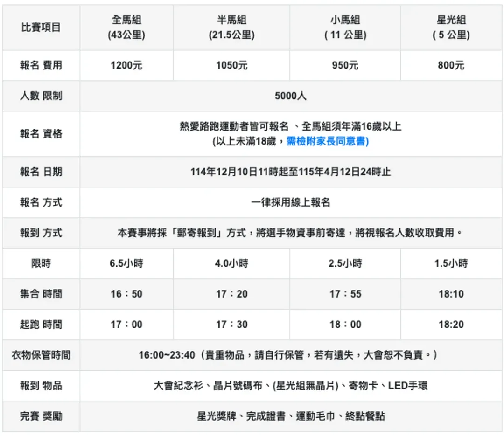
Task: Click the 17：30 half marathon start time
Action: 231,325
